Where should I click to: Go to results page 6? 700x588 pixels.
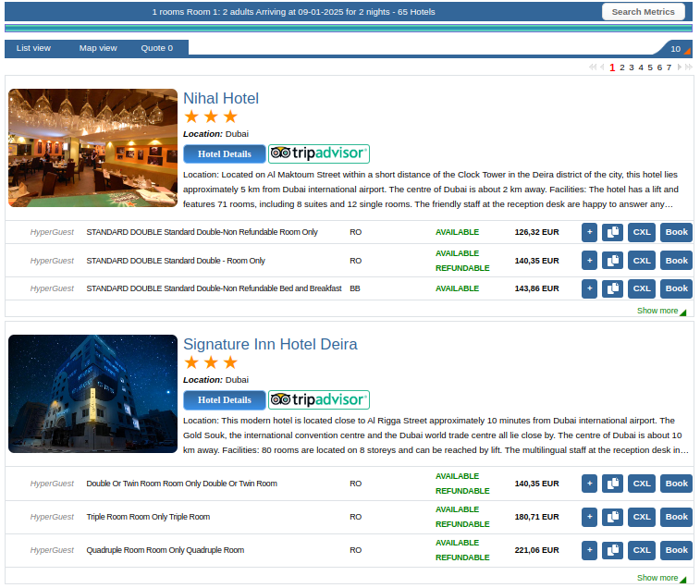pos(659,67)
